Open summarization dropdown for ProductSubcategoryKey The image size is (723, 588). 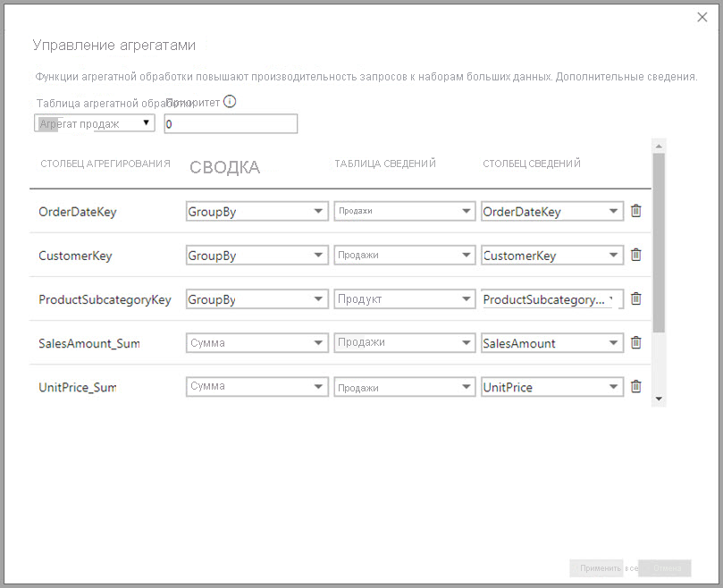click(257, 298)
